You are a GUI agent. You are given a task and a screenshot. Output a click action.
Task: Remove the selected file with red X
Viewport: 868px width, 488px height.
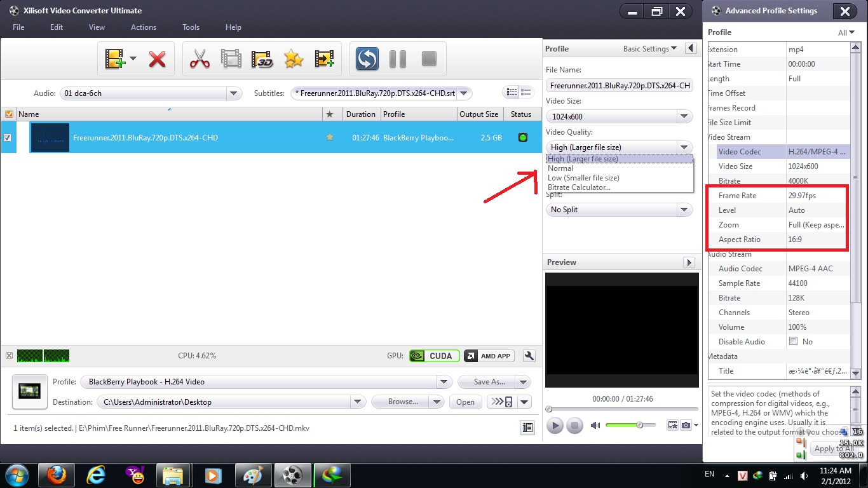click(x=158, y=59)
